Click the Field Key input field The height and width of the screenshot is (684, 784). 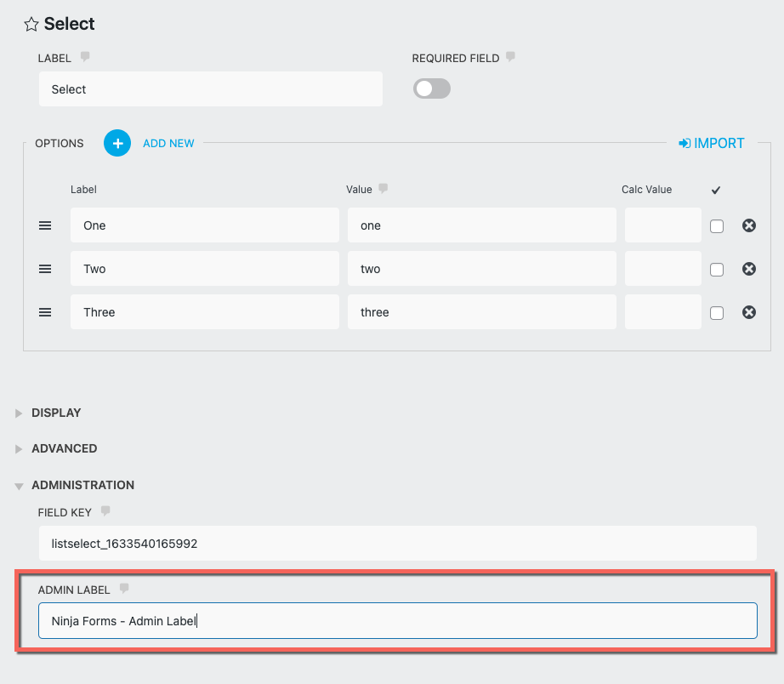click(397, 543)
